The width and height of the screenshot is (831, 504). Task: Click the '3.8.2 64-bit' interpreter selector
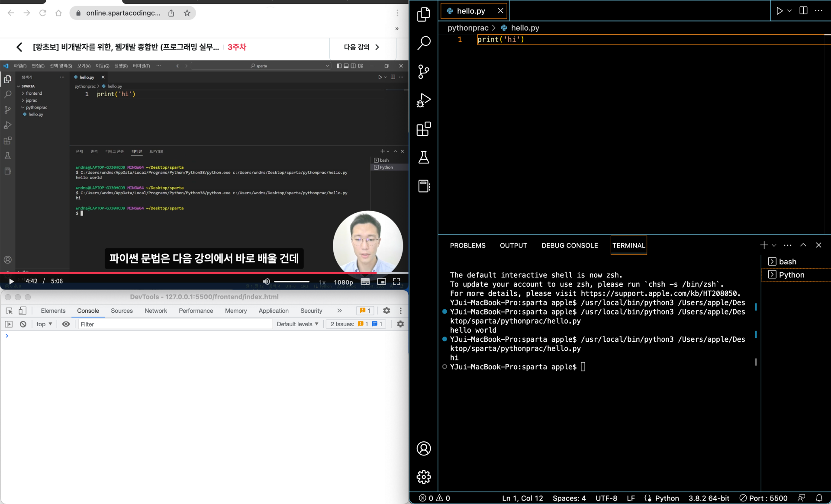tap(709, 498)
